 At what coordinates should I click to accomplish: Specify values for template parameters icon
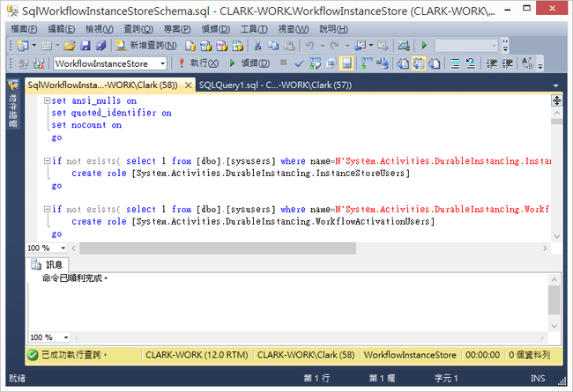pos(527,63)
